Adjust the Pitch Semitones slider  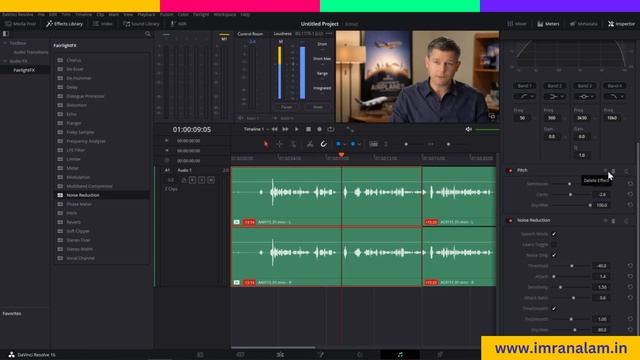(569, 184)
